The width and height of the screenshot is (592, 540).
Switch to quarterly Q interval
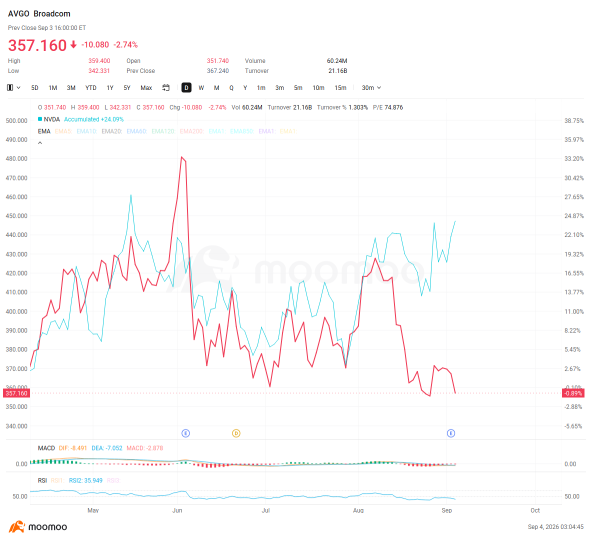click(231, 88)
